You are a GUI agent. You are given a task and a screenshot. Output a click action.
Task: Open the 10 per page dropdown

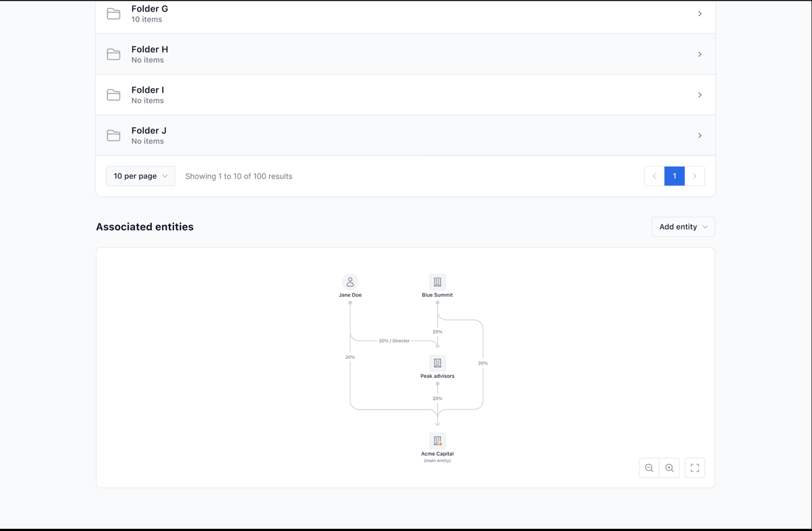pos(140,176)
